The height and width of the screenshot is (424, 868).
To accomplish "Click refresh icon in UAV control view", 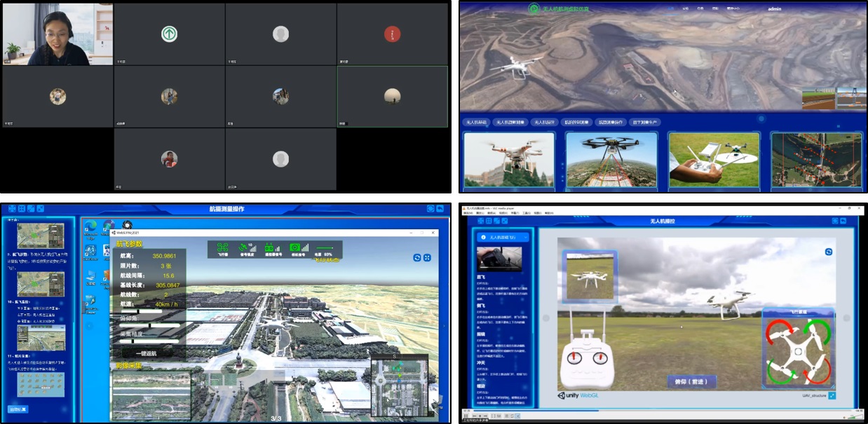I will 828,252.
